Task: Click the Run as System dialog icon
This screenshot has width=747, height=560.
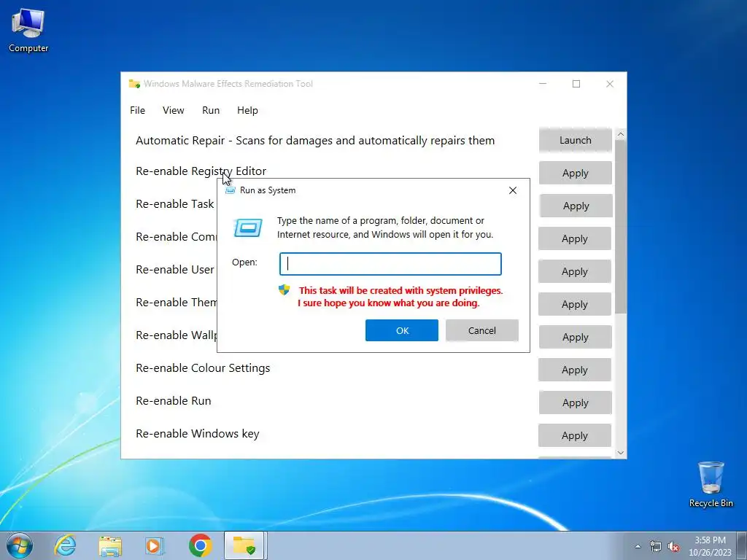Action: click(x=231, y=190)
